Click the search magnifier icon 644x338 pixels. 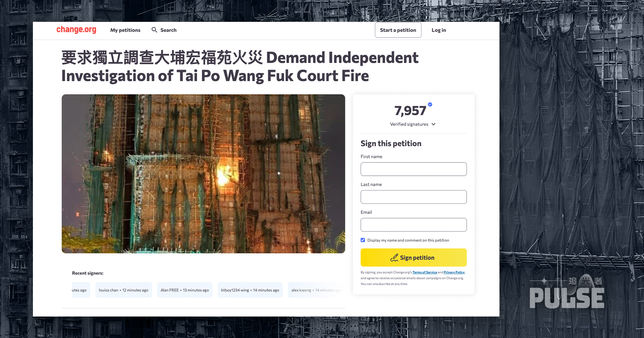click(x=154, y=30)
